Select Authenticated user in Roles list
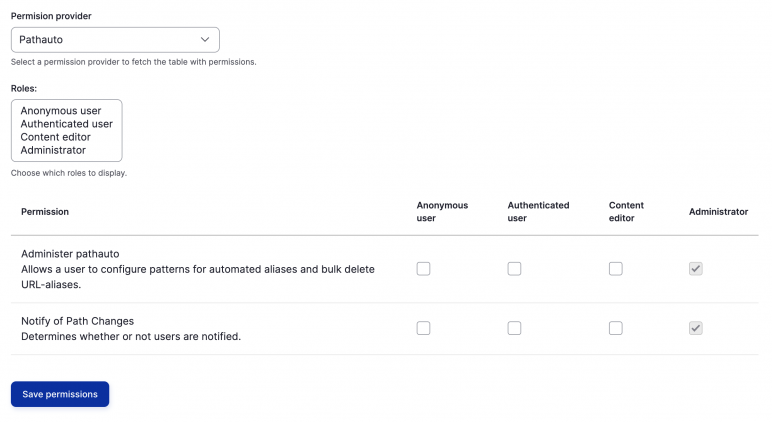This screenshot has width=772, height=422. (66, 124)
